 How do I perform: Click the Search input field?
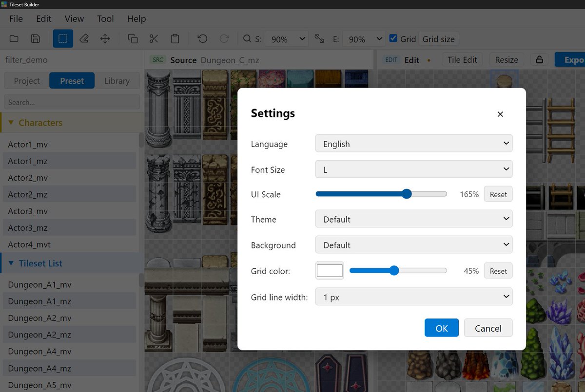click(72, 102)
